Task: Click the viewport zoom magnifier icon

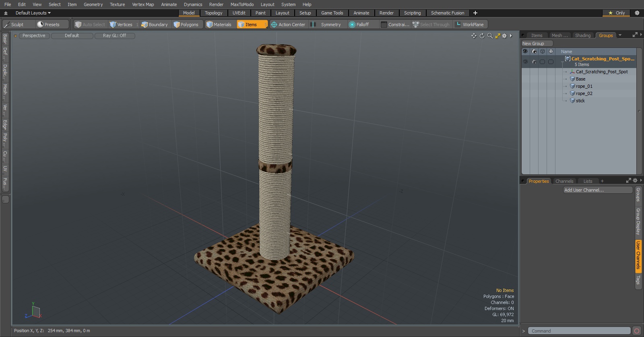Action: click(490, 36)
